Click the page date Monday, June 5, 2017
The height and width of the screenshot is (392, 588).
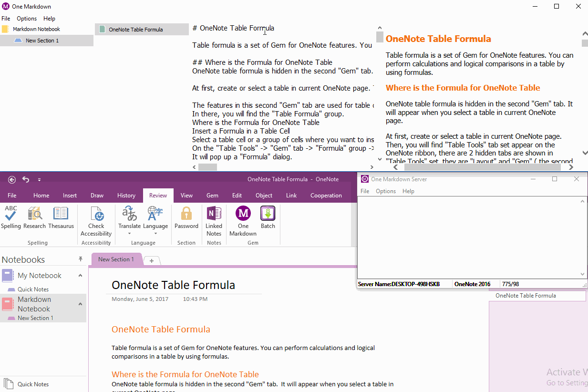[x=140, y=299]
